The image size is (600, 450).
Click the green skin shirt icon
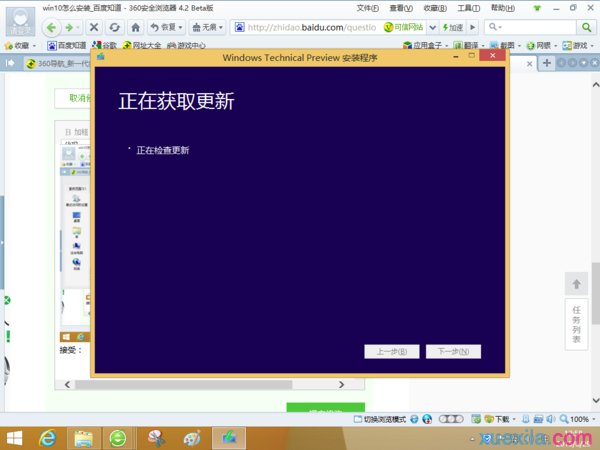537,8
